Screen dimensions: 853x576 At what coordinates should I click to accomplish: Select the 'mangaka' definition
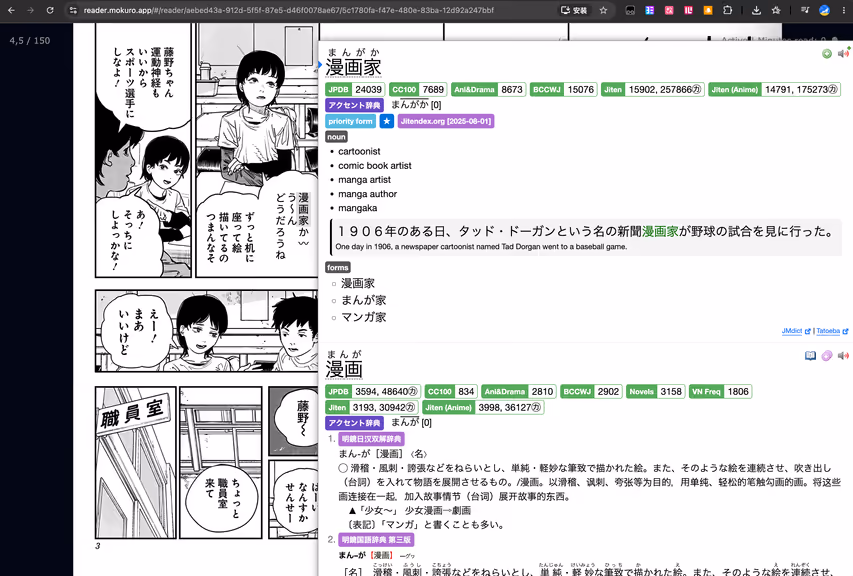357,208
